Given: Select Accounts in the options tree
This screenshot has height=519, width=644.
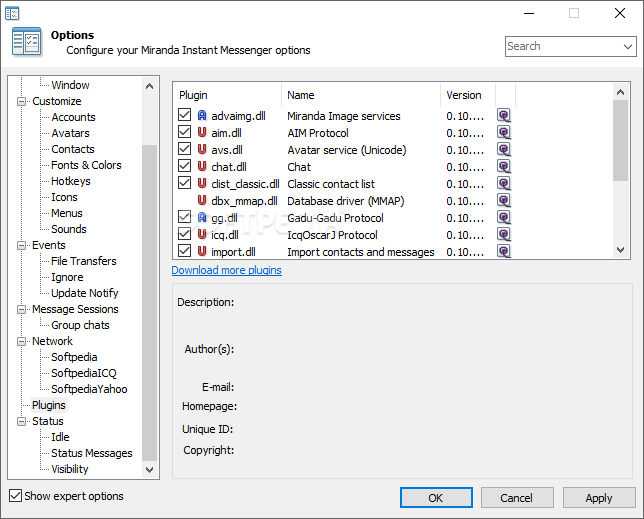Looking at the screenshot, I should coord(73,117).
